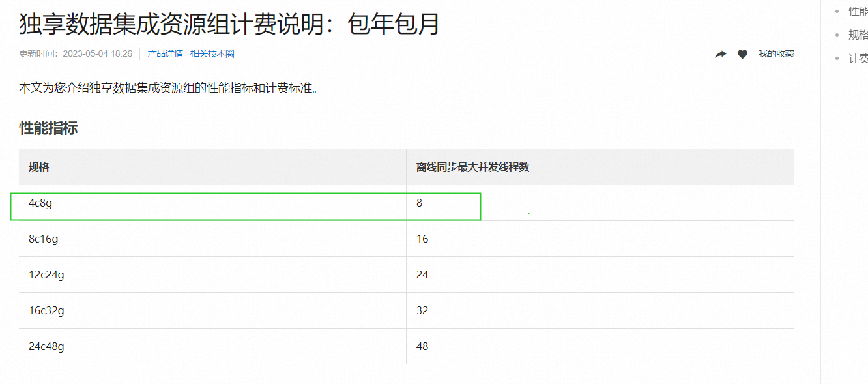Screen dimensions: 868x384
Task: Open the 产品详情 link
Action: point(165,53)
